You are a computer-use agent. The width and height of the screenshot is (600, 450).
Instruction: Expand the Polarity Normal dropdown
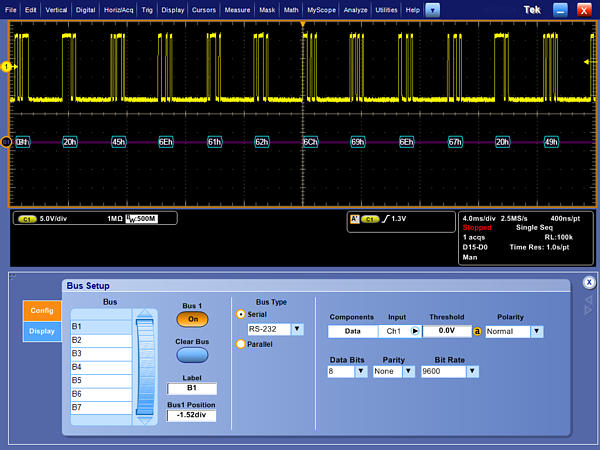pyautogui.click(x=537, y=331)
